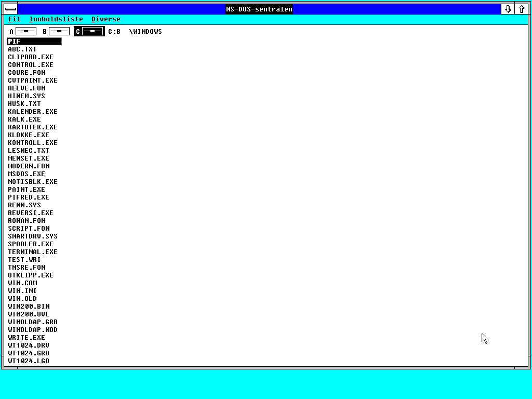Select COURE.FON file
Image resolution: width=532 pixels, height=399 pixels.
coord(26,73)
